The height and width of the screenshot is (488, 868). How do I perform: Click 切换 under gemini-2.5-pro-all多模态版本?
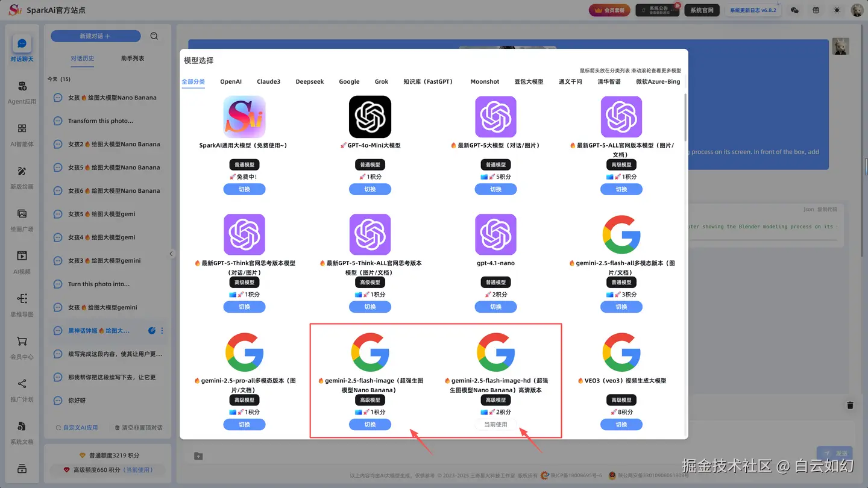point(244,424)
